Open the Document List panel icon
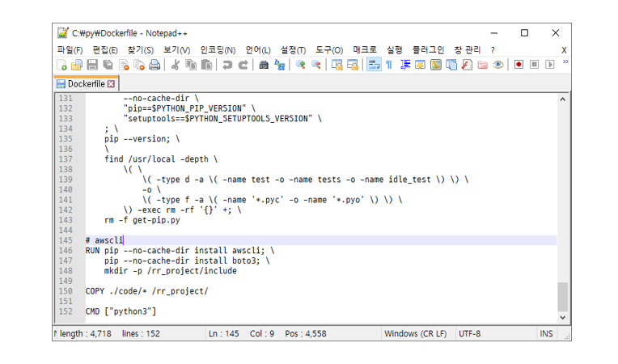The image size is (618, 364). pyautogui.click(x=451, y=65)
